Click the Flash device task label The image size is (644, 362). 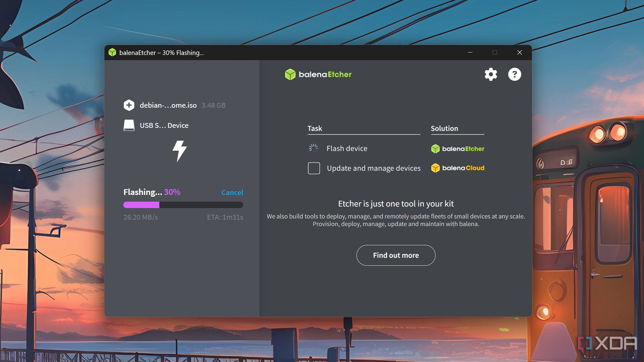[347, 148]
